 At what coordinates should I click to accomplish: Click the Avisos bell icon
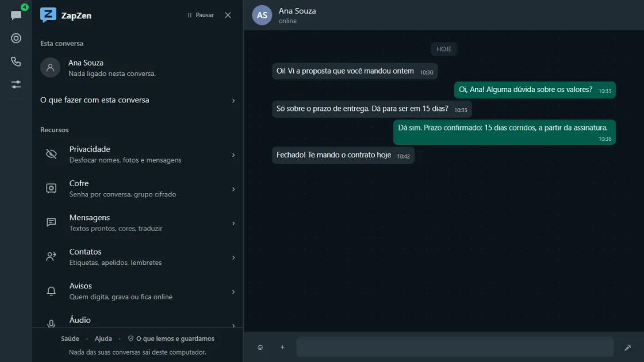pos(51,291)
